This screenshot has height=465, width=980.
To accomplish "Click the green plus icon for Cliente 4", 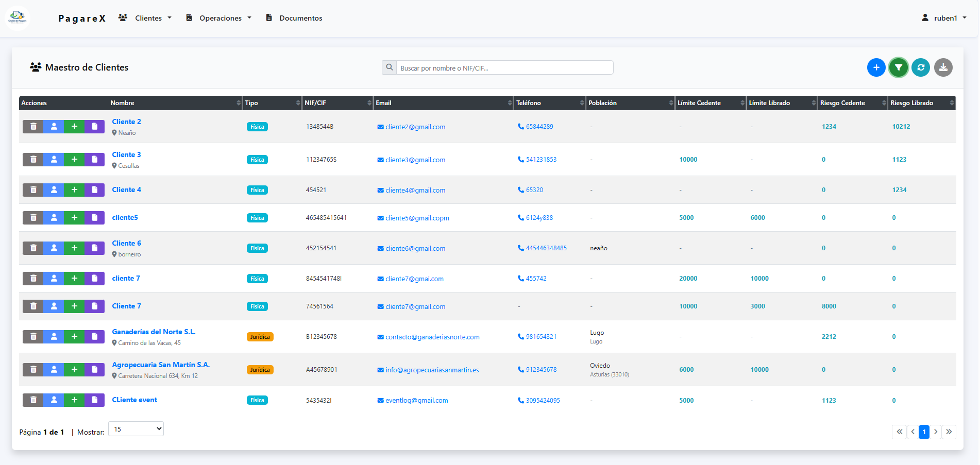I will pyautogui.click(x=74, y=190).
